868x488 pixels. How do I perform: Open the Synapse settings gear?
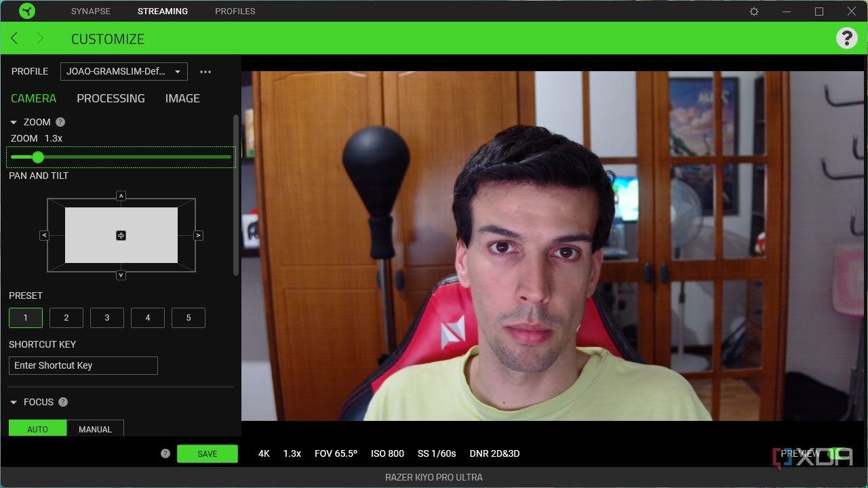[x=754, y=12]
